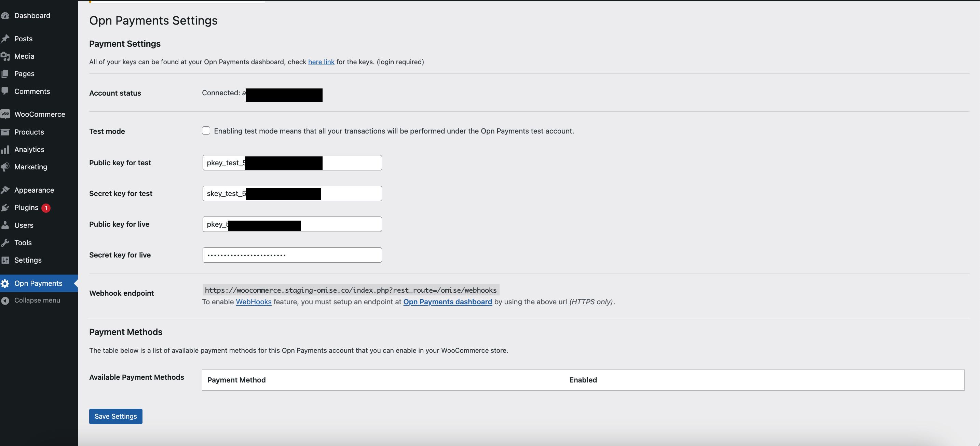Open Comments via the speech bubble icon

[x=5, y=91]
